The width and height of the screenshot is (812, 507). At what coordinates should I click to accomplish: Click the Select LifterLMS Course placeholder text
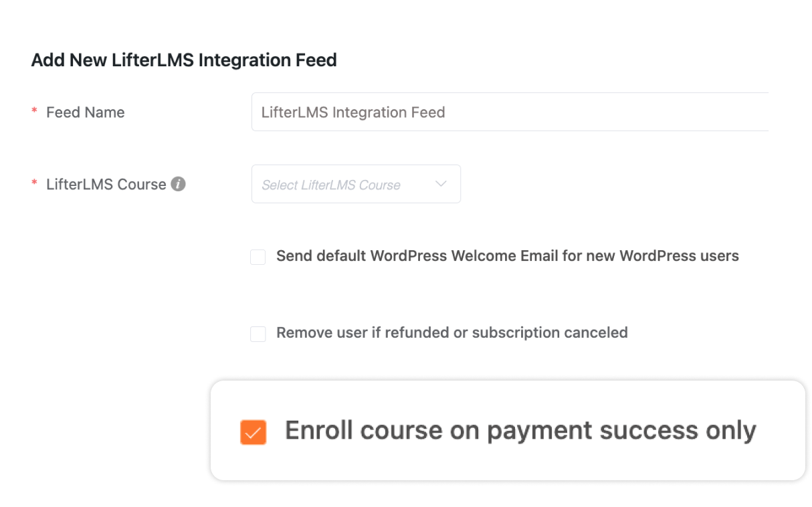pos(331,185)
